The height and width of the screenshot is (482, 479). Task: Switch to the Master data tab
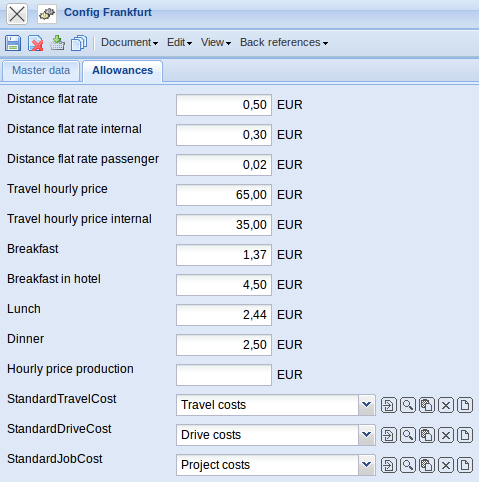41,71
